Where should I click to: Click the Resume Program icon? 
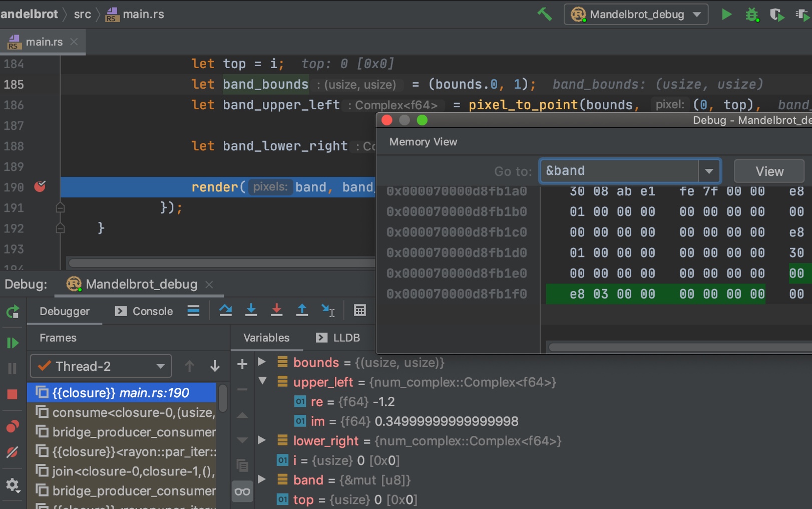13,343
